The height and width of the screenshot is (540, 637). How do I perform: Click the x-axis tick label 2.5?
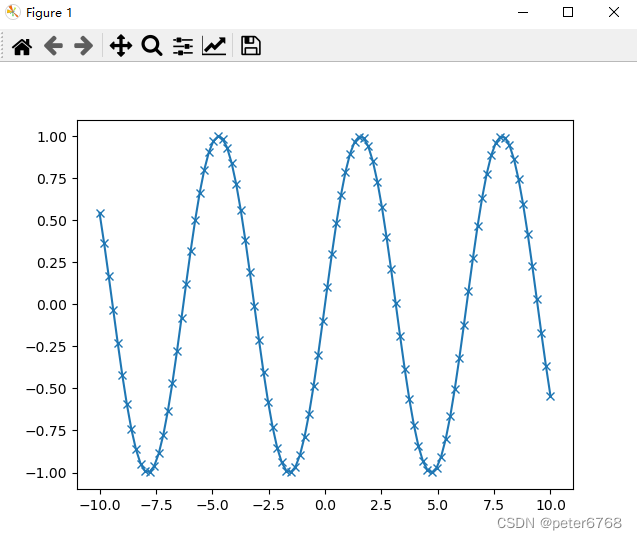tap(381, 505)
